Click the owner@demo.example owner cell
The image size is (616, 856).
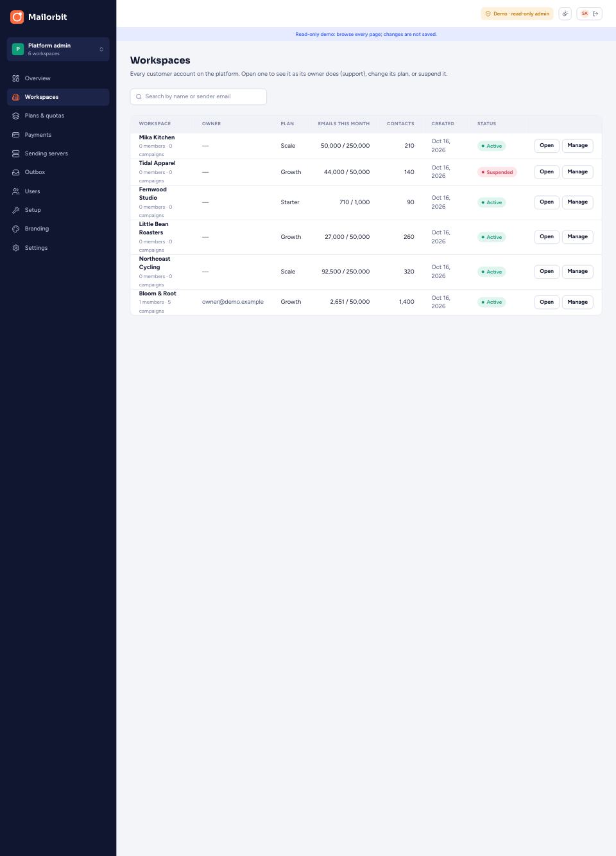(233, 302)
